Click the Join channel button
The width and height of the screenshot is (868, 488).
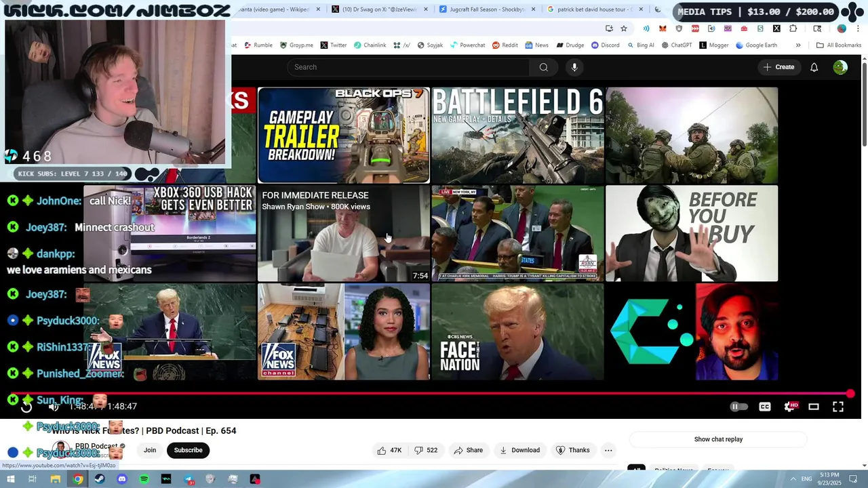pos(150,450)
